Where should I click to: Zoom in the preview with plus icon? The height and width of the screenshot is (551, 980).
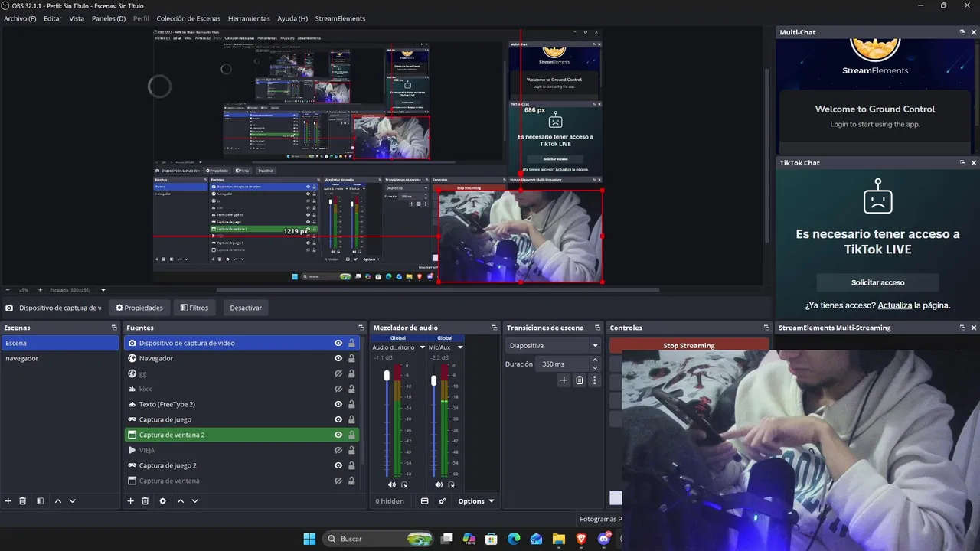click(x=40, y=290)
